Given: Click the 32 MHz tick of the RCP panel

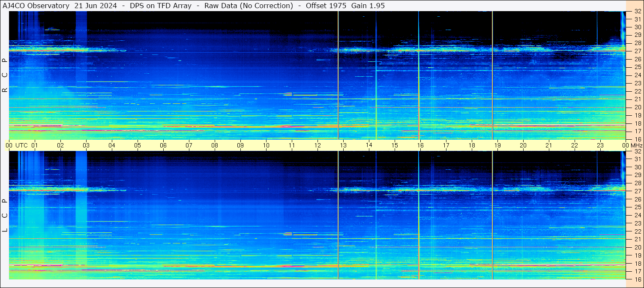Looking at the screenshot, I should pyautogui.click(x=638, y=12).
